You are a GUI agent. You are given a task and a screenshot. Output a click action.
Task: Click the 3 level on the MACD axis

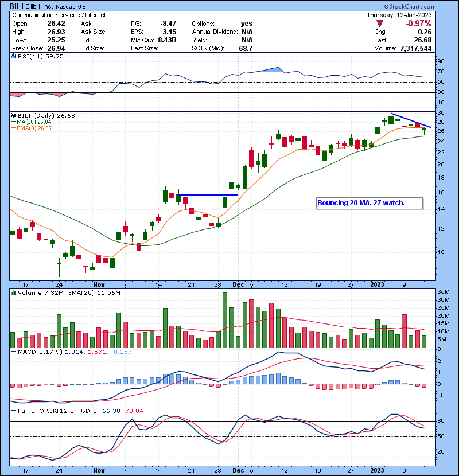(x=439, y=349)
